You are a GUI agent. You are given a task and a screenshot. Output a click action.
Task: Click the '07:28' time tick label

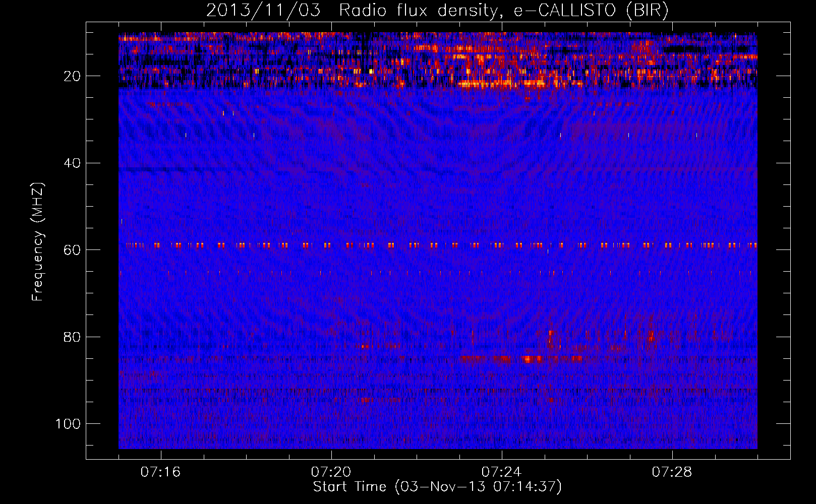(672, 472)
